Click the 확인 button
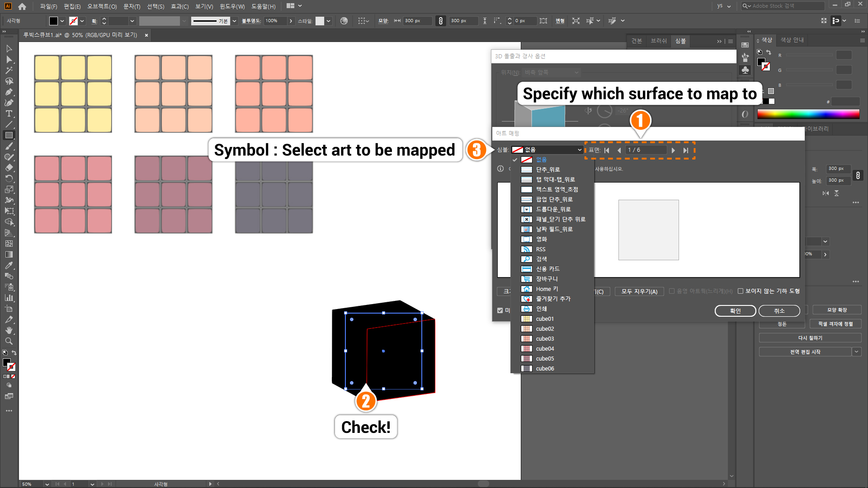 click(x=735, y=311)
